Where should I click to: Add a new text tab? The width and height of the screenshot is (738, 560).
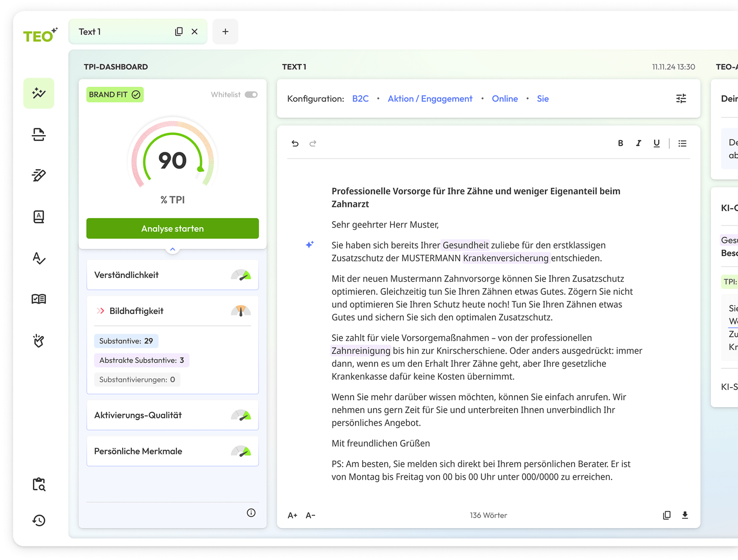pos(225,31)
